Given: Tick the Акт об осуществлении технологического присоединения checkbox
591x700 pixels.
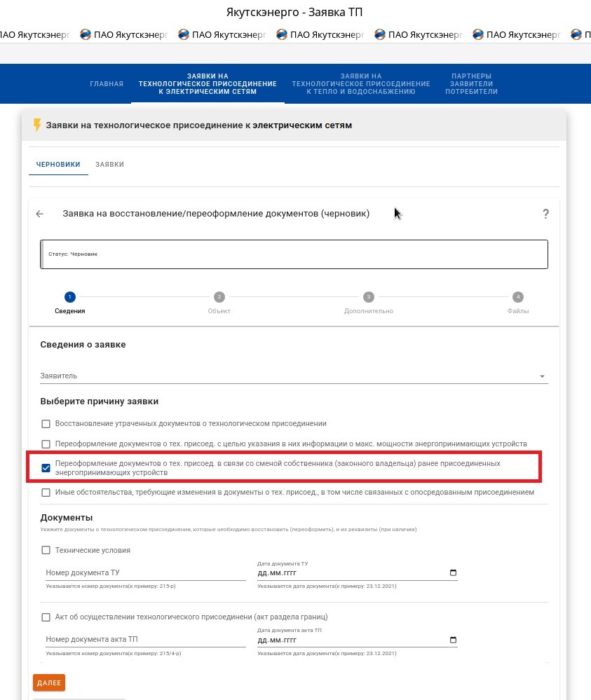Looking at the screenshot, I should (x=46, y=617).
